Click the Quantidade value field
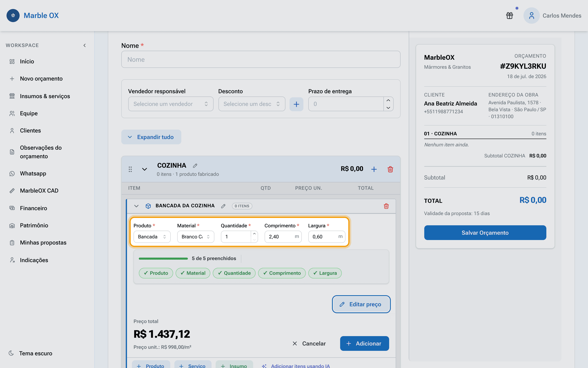The width and height of the screenshot is (588, 368). tap(236, 237)
